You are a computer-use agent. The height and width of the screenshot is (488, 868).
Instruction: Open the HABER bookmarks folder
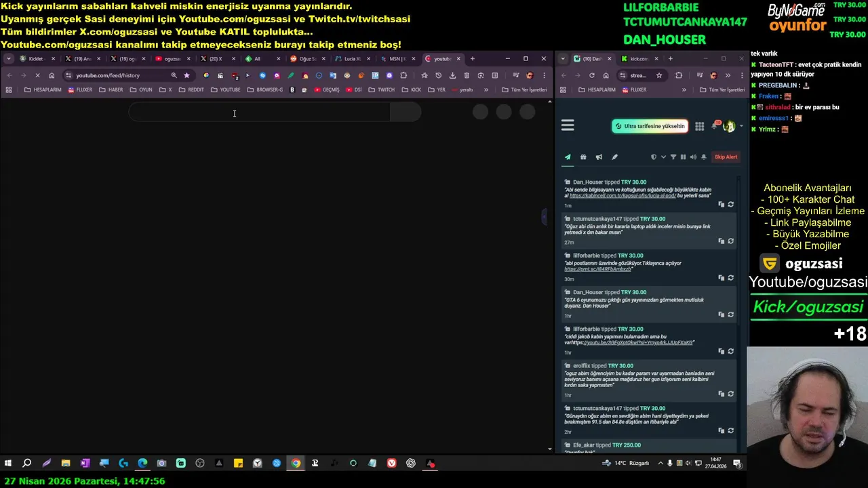click(111, 89)
